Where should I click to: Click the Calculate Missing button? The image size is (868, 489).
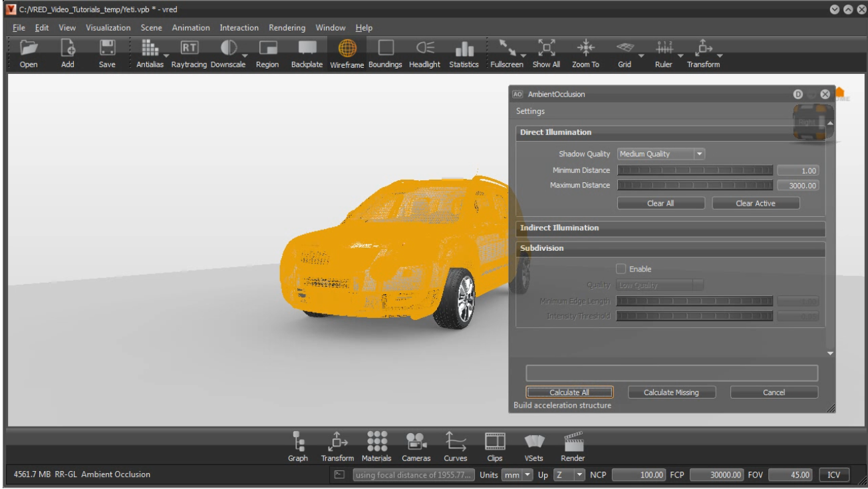[x=671, y=393]
